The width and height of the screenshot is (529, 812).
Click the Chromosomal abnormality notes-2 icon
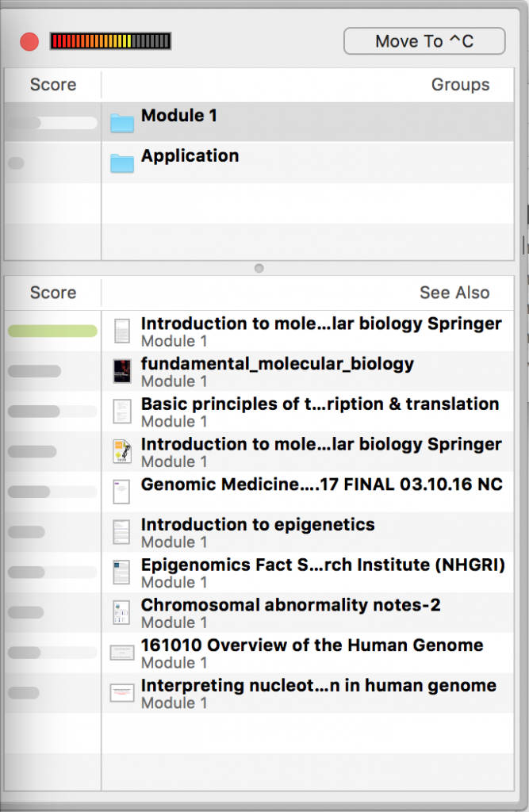click(122, 613)
